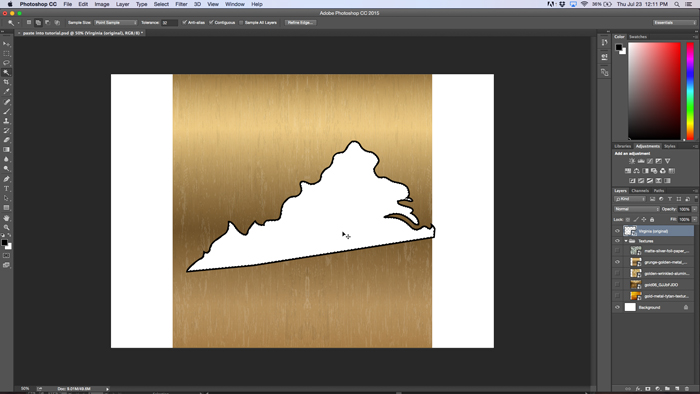Select the Pen tool
Viewport: 700px width, 394px height.
(x=6, y=179)
